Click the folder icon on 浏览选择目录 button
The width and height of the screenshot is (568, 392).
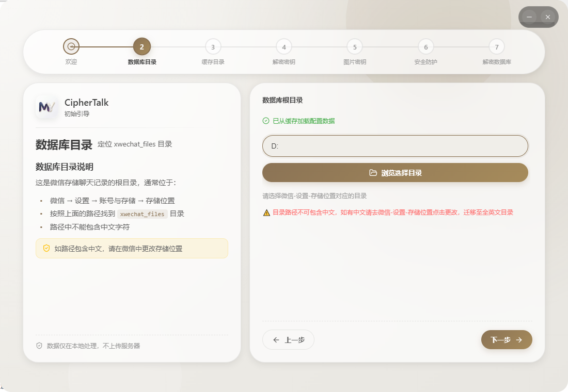coord(373,172)
